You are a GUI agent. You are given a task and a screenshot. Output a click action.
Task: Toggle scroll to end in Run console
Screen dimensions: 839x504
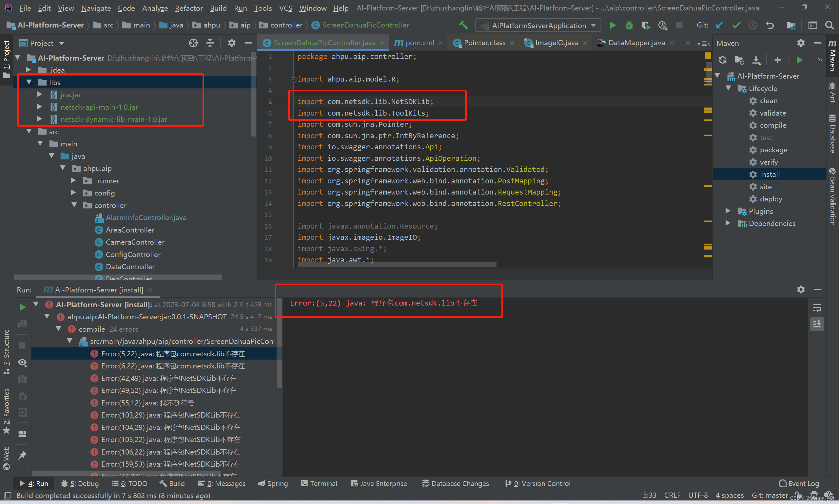pyautogui.click(x=817, y=324)
